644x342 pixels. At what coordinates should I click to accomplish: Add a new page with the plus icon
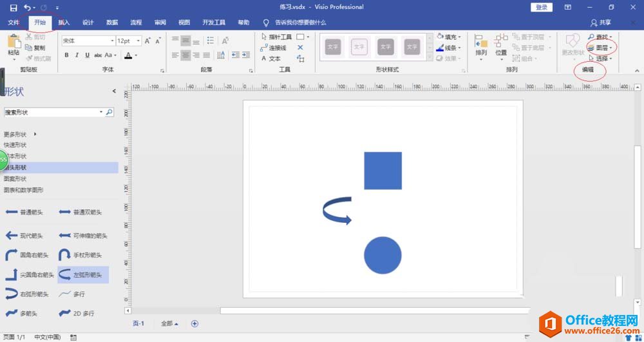point(194,323)
